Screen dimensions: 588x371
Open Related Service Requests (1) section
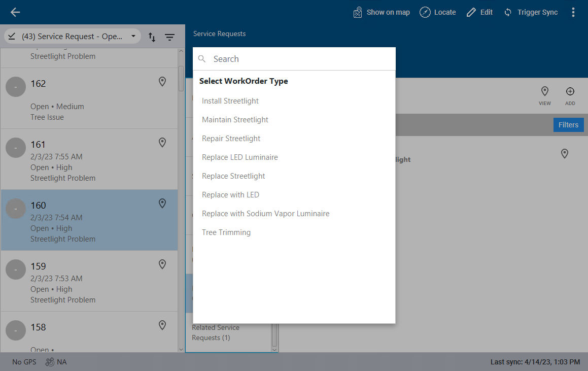[x=216, y=332]
